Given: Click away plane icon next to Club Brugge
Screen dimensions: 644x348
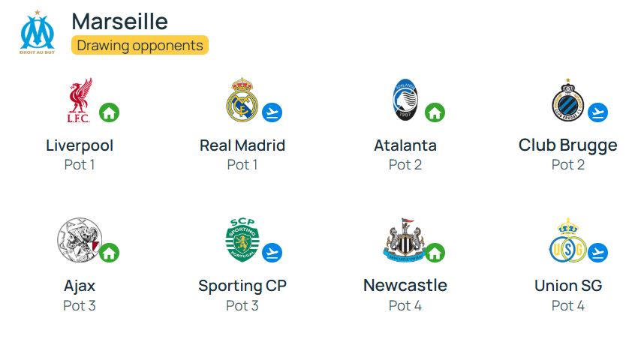Looking at the screenshot, I should [597, 112].
